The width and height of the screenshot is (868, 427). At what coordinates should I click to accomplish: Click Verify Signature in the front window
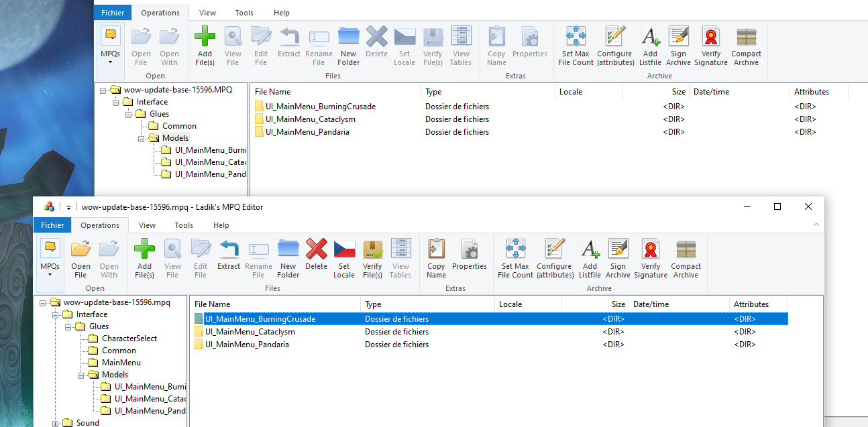[x=651, y=258]
